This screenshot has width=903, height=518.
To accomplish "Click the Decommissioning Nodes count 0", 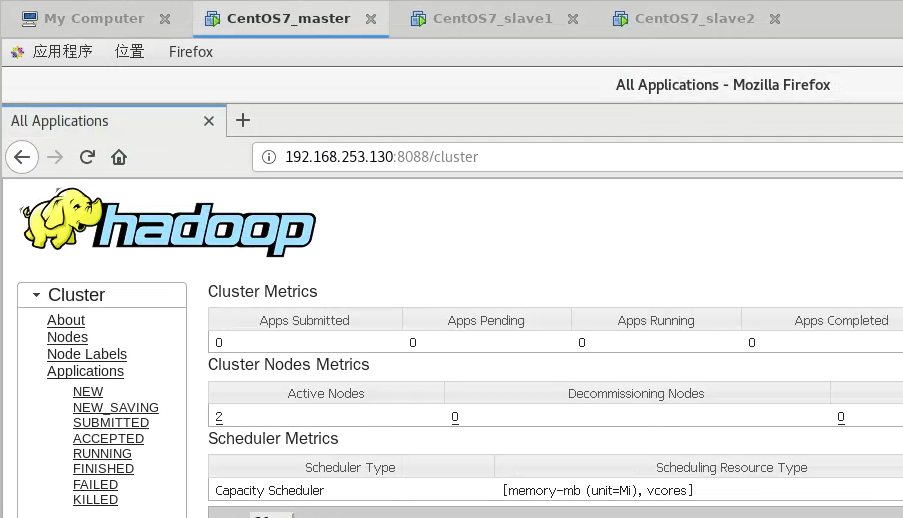I will click(x=455, y=417).
